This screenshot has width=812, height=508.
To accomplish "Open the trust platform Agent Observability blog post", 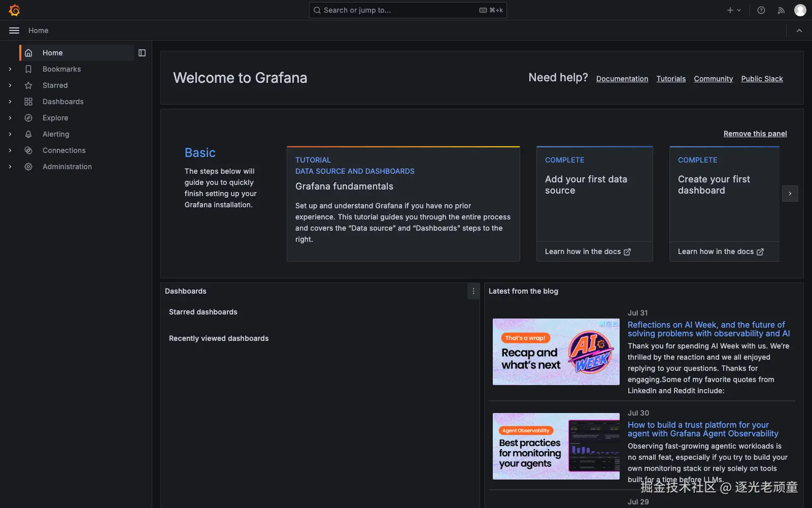I will point(703,429).
